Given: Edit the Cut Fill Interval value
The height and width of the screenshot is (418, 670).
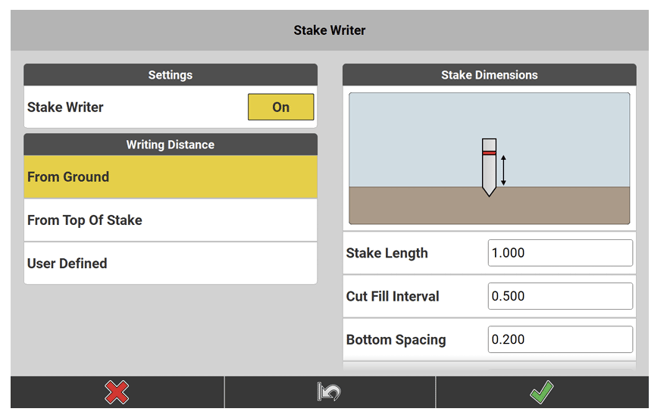Looking at the screenshot, I should pyautogui.click(x=560, y=296).
